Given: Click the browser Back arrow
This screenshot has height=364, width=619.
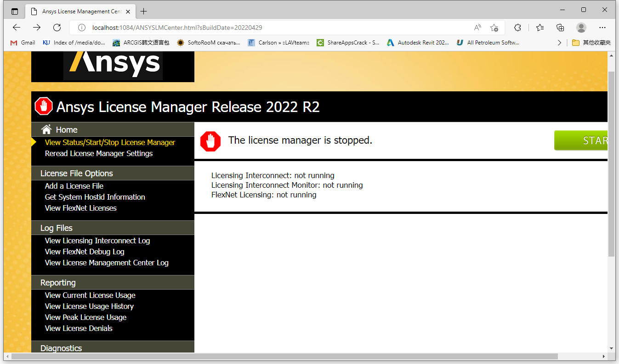Looking at the screenshot, I should tap(17, 28).
